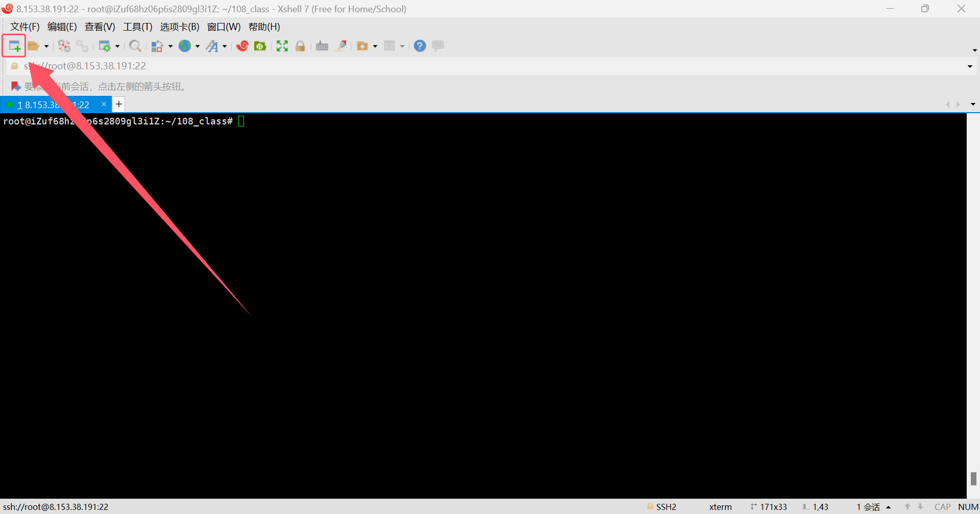The image size is (980, 514).
Task: Open Help blue question mark icon
Action: [420, 46]
